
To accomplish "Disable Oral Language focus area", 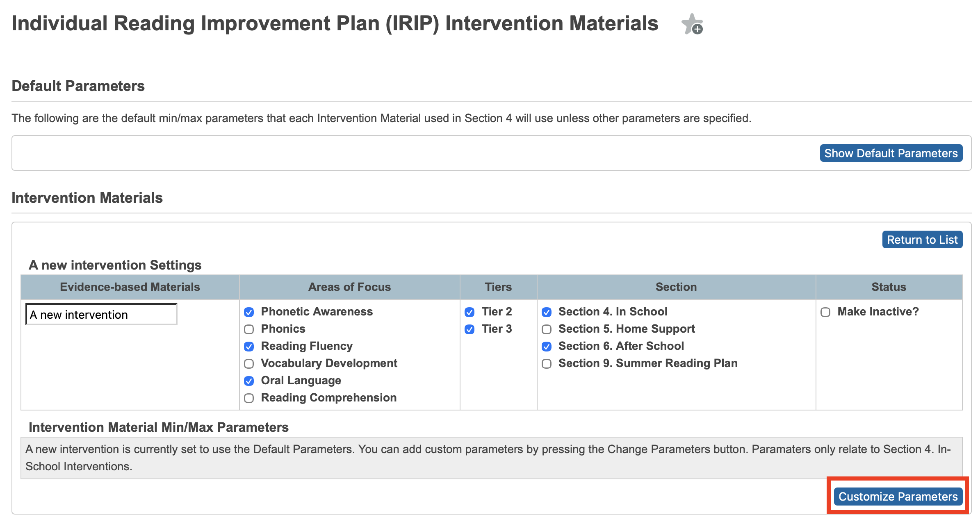I will coord(249,381).
